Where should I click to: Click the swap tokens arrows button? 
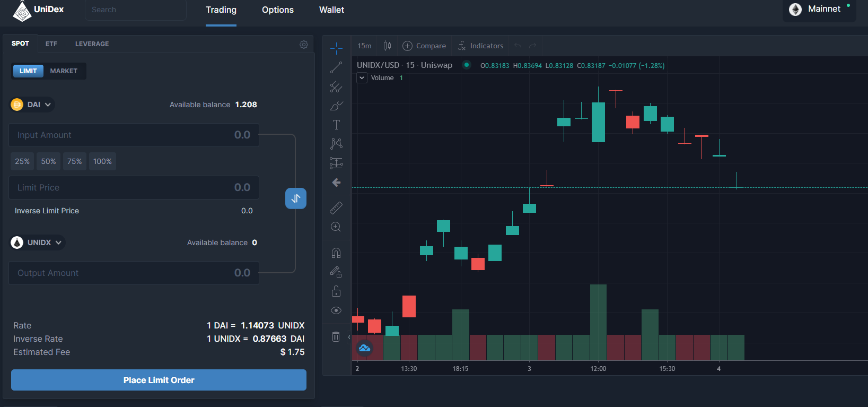296,198
